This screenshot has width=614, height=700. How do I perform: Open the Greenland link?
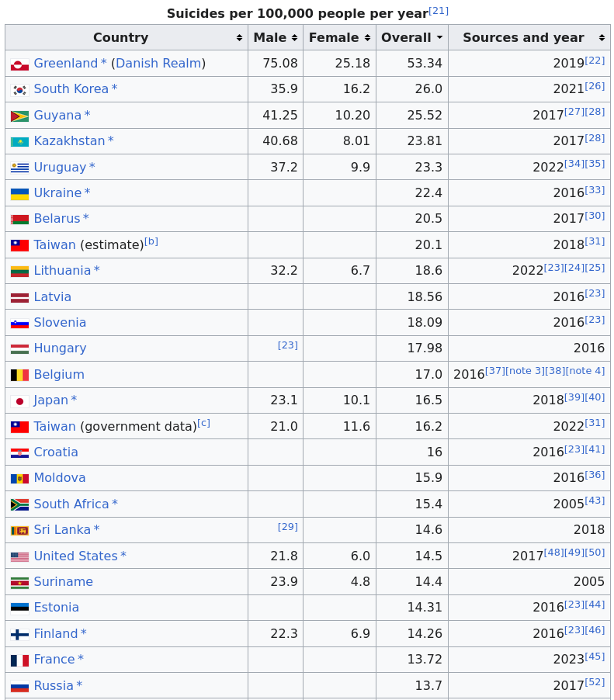pos(66,64)
